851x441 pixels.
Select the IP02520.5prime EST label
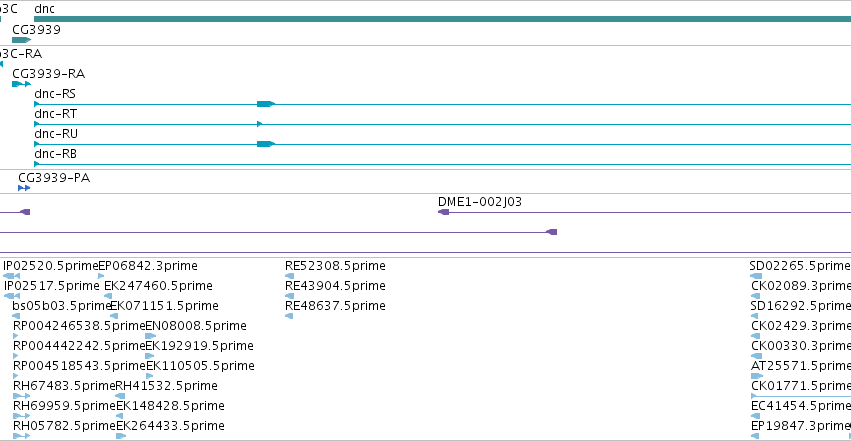(x=51, y=266)
